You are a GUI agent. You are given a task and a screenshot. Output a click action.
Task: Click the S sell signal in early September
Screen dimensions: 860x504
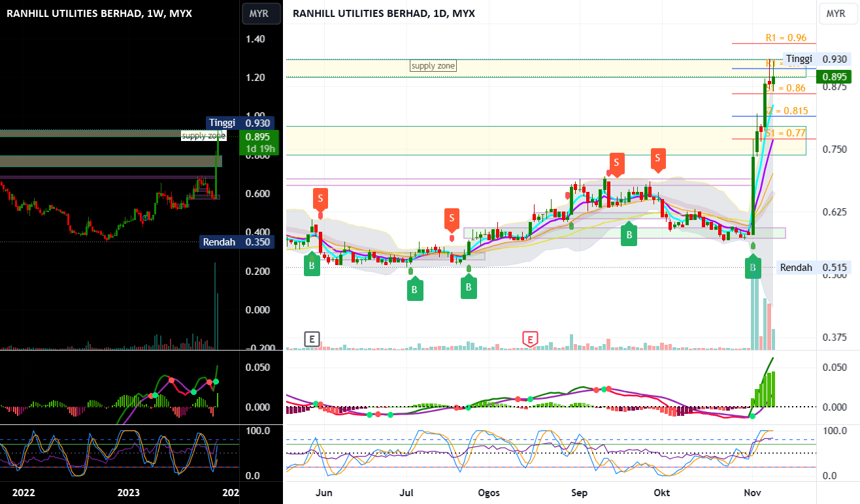click(617, 163)
